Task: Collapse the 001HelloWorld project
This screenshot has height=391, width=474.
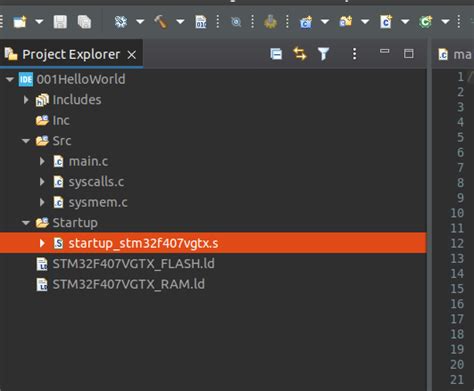Action: tap(10, 79)
